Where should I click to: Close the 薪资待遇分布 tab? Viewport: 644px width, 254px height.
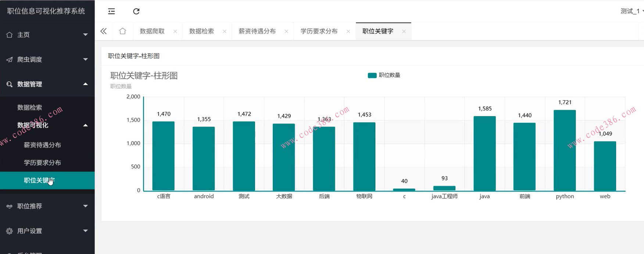(x=286, y=32)
